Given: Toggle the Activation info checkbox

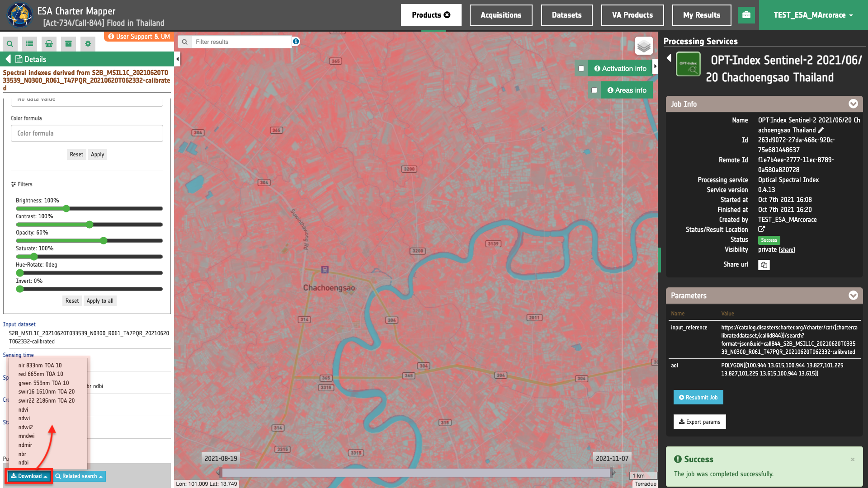Looking at the screenshot, I should pos(581,69).
